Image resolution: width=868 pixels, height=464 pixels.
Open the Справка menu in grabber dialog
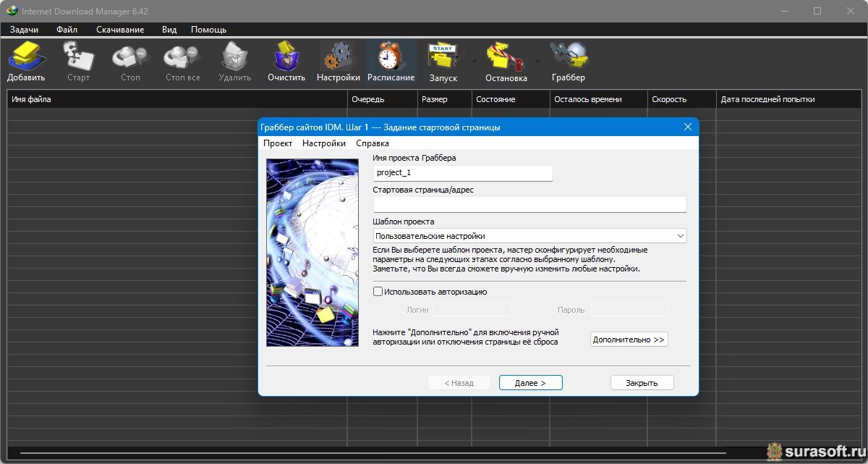(x=372, y=143)
